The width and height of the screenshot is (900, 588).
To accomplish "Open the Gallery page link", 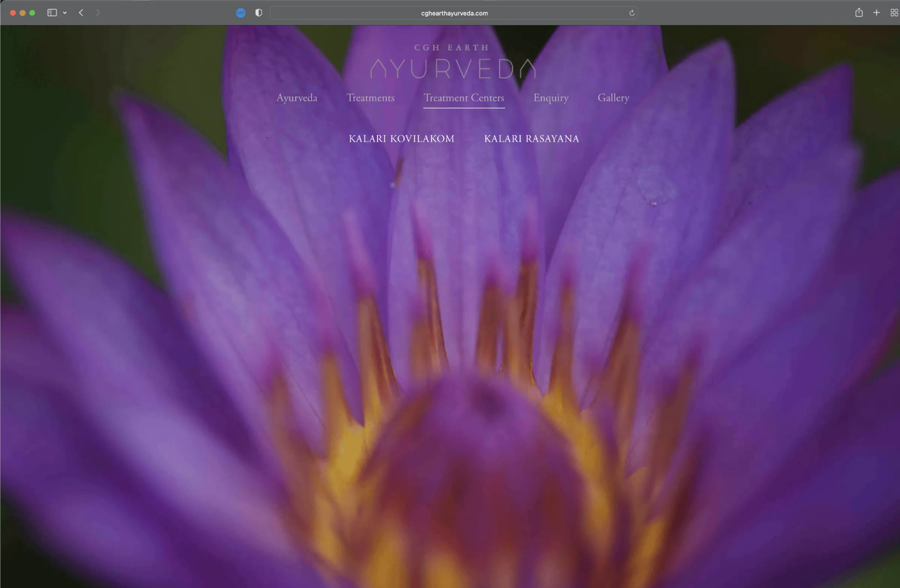I will [x=613, y=98].
